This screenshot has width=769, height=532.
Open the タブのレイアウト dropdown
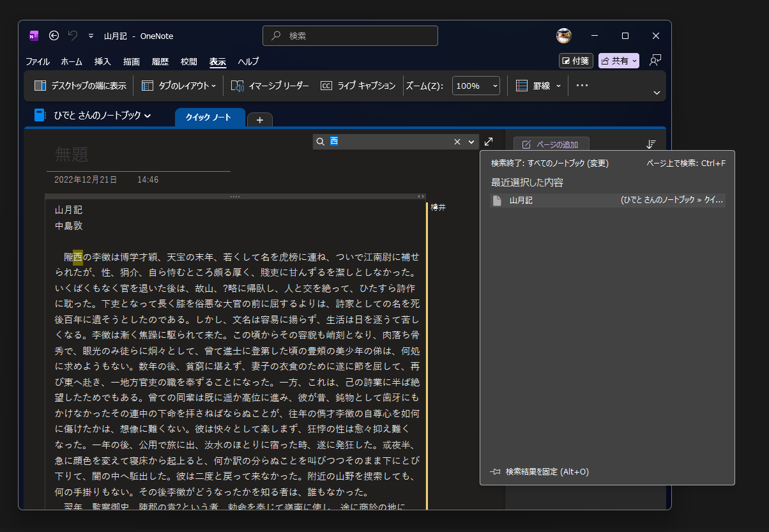(178, 85)
